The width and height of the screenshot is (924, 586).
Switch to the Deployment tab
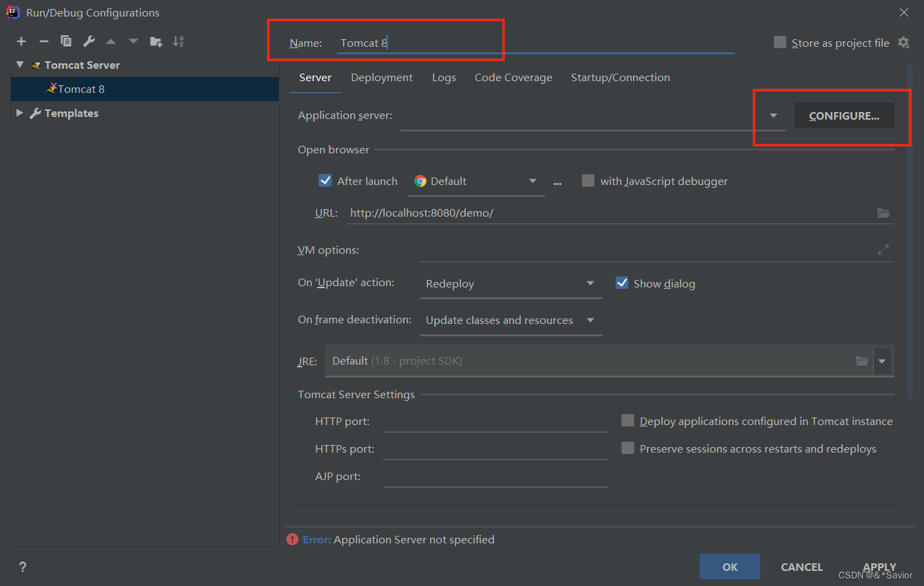point(382,77)
